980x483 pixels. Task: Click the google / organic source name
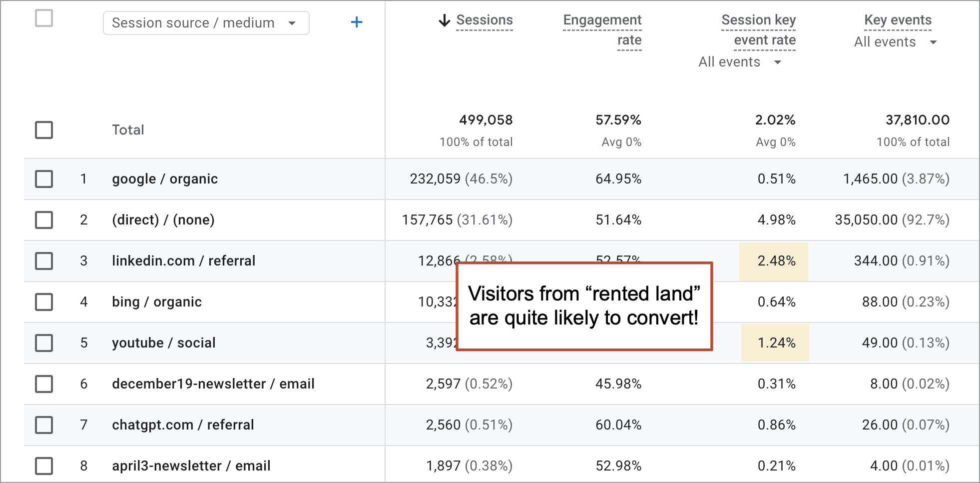pos(165,179)
